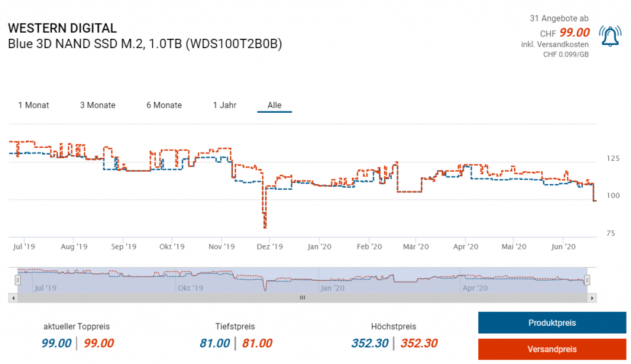Image resolution: width=631 pixels, height=364 pixels.
Task: Click the navigator scroll right arrow
Action: point(592,298)
